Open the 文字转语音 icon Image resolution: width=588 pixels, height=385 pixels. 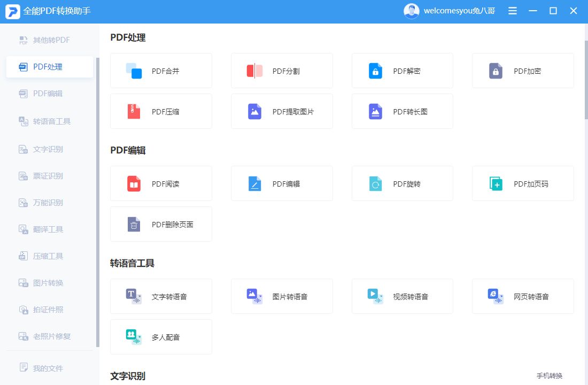134,296
